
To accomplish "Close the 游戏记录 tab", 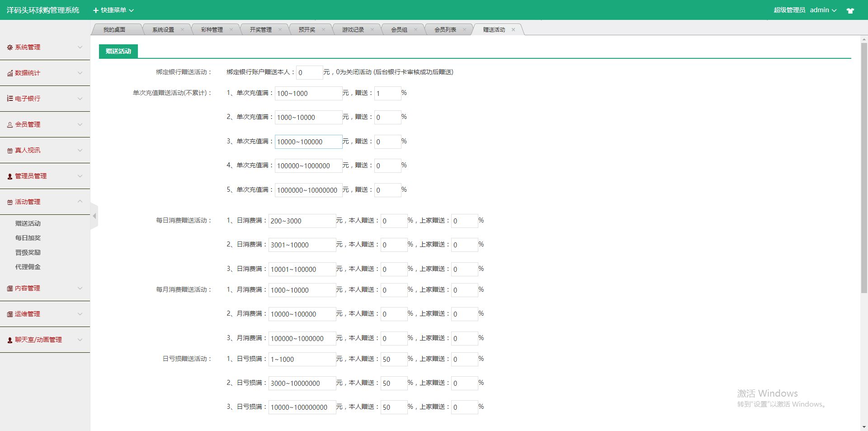I will pyautogui.click(x=372, y=30).
